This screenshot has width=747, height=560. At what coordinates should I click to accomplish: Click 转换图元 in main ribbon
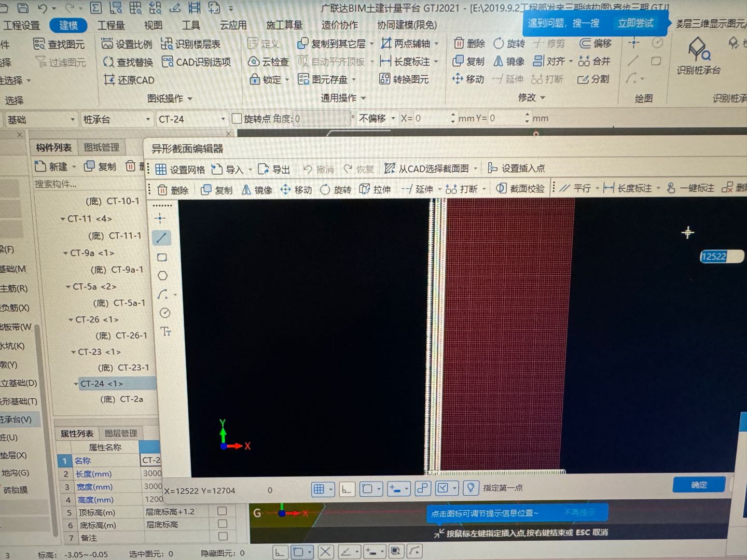[404, 79]
